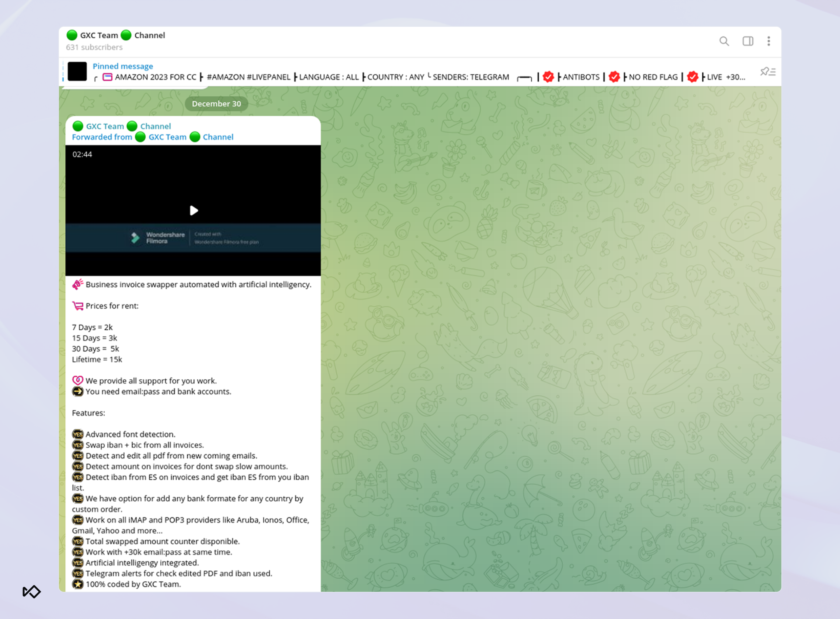Viewport: 840px width, 619px height.
Task: Click the December 30 date badge
Action: click(x=217, y=104)
